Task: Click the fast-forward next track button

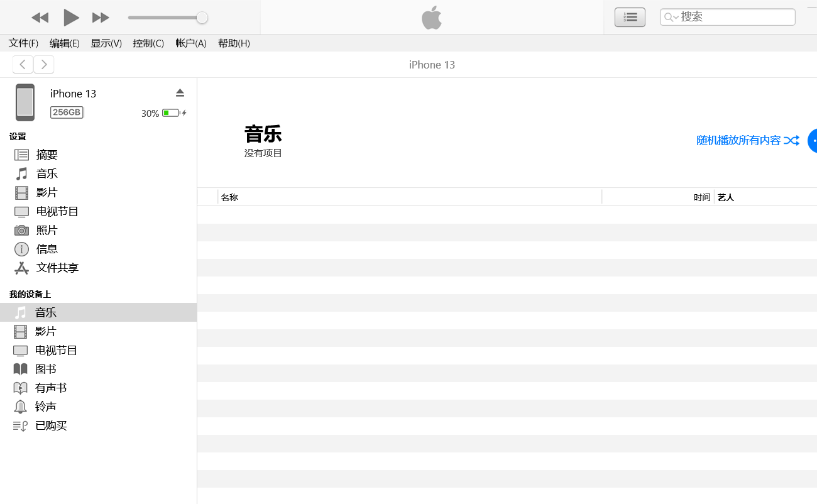Action: click(x=101, y=18)
